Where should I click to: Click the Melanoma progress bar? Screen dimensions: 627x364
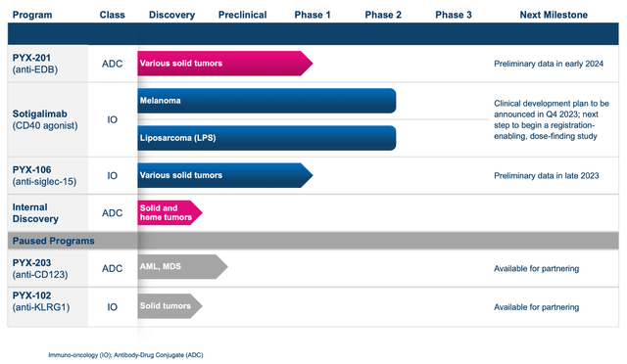266,101
